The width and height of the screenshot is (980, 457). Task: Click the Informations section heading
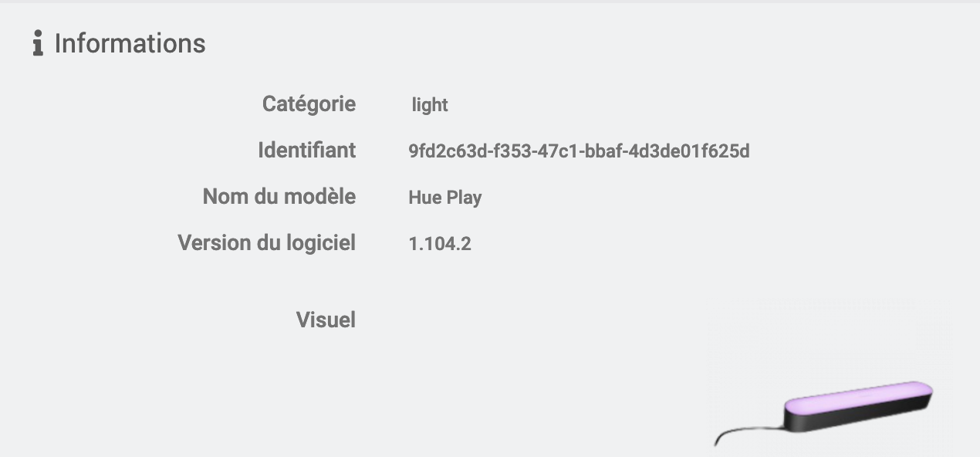(130, 43)
